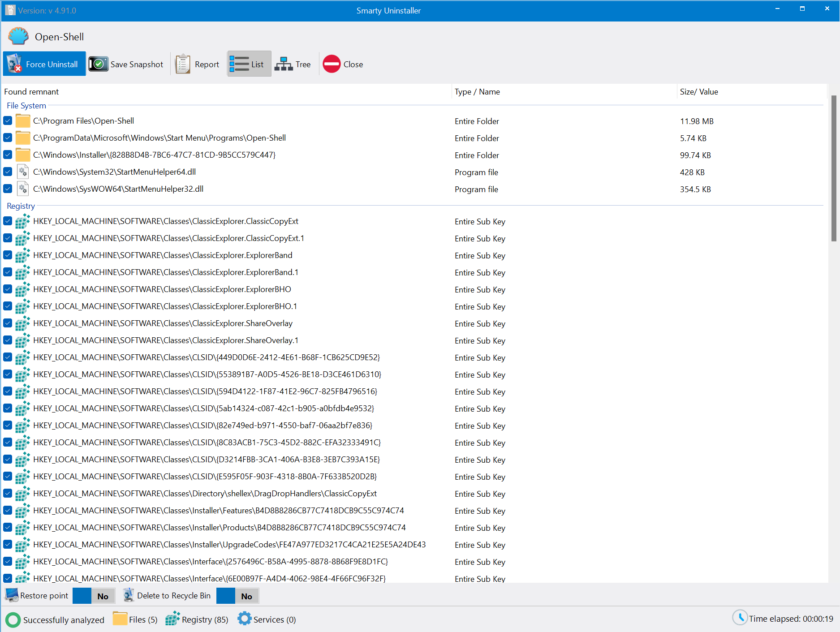Screen dimensions: 840x632
Task: Click the vertical scrollbar thumb
Action: pyautogui.click(x=834, y=168)
